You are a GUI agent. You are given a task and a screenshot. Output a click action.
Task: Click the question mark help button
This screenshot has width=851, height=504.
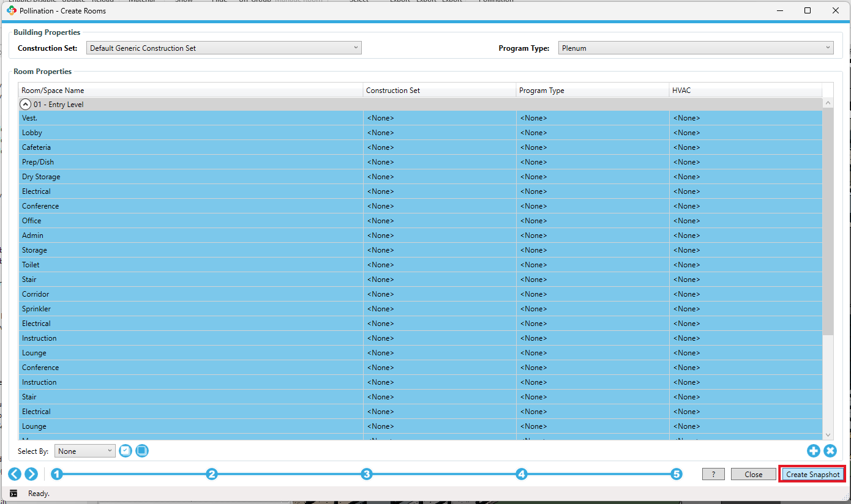713,475
